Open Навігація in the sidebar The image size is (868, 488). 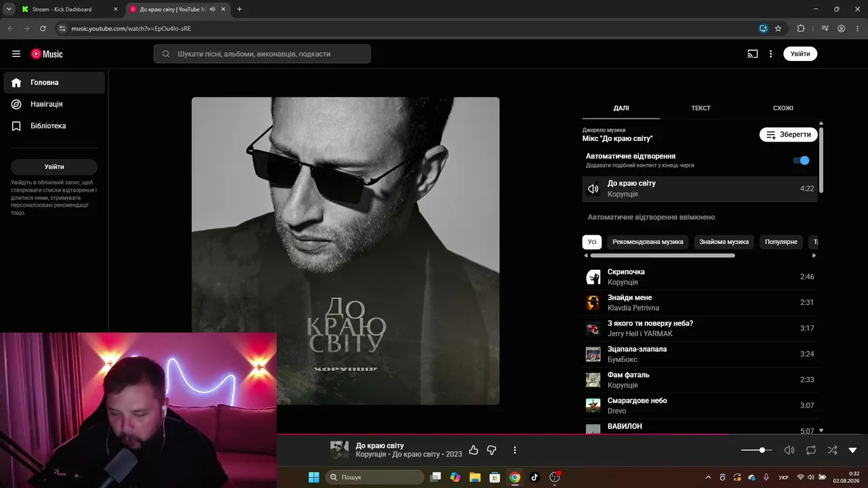click(x=54, y=104)
